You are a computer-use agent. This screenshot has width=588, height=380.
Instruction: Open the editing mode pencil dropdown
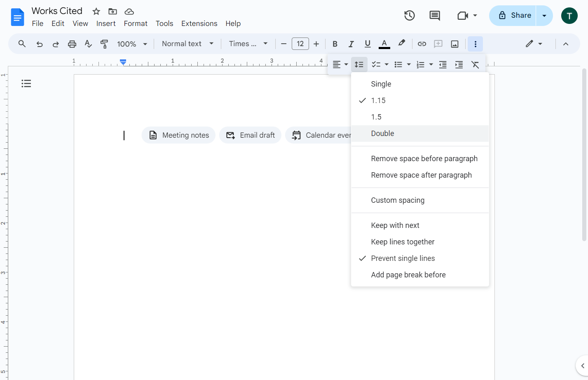(x=534, y=44)
